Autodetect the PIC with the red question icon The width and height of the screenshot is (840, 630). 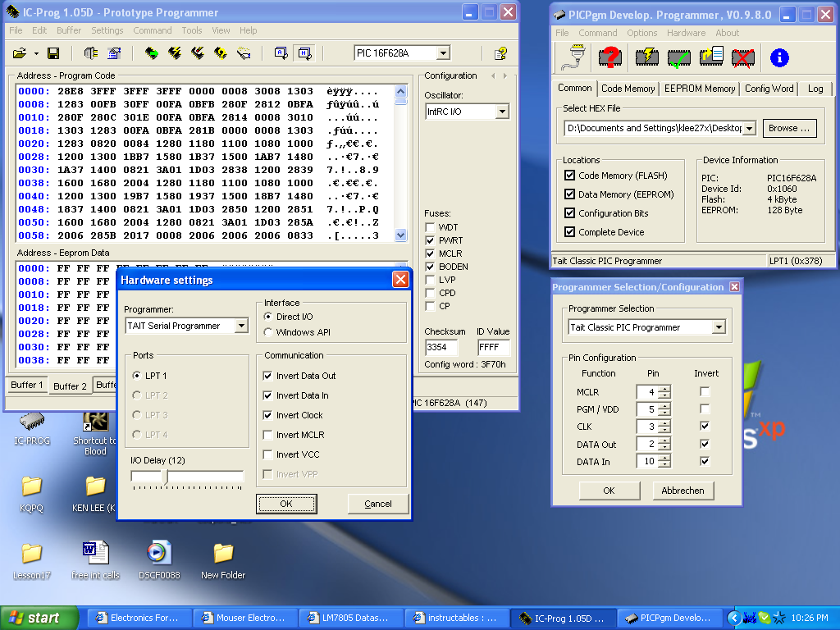coord(610,57)
